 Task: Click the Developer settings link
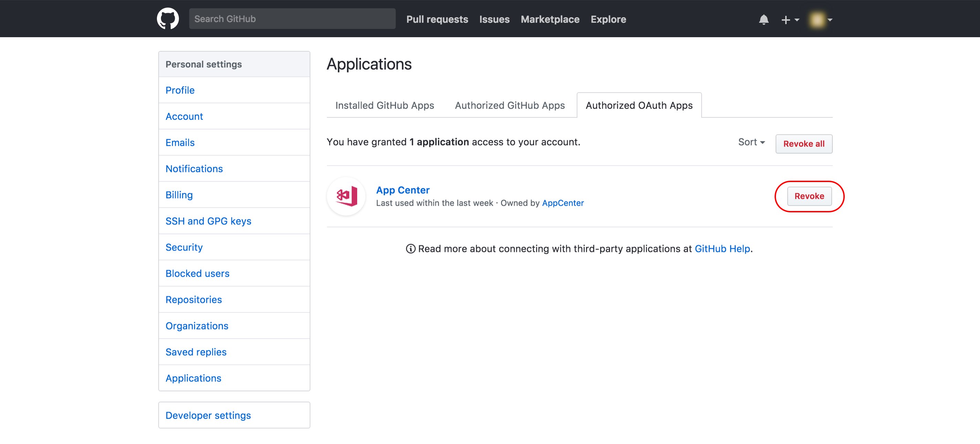(208, 415)
